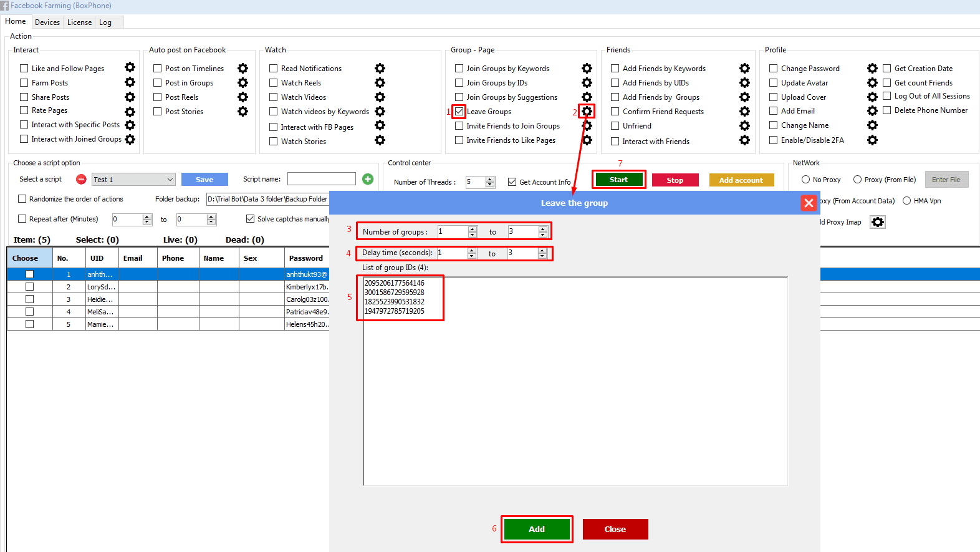This screenshot has width=980, height=552.
Task: Open settings gear for Watch videos by Keywords
Action: [380, 111]
